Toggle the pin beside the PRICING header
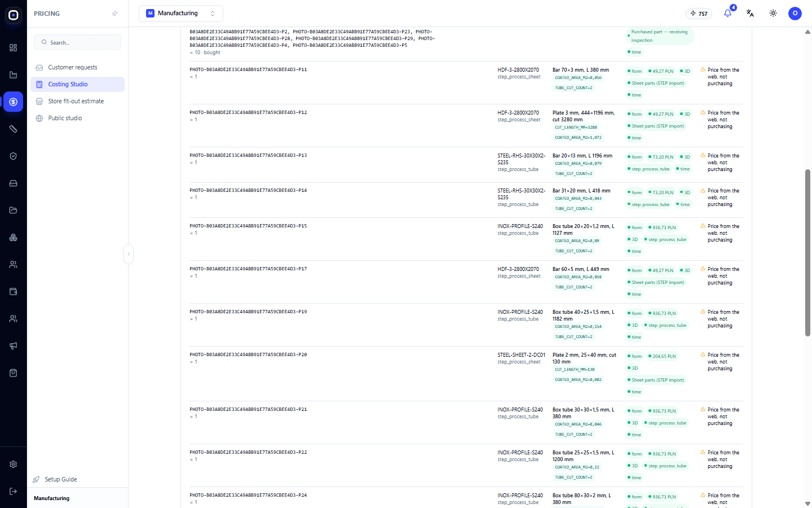The width and height of the screenshot is (812, 508). pos(115,14)
